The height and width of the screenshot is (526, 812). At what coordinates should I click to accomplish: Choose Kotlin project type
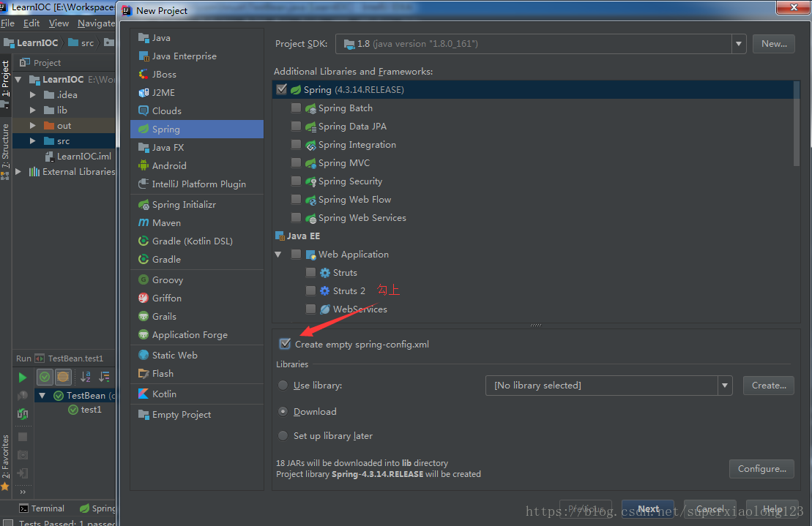tap(197, 394)
